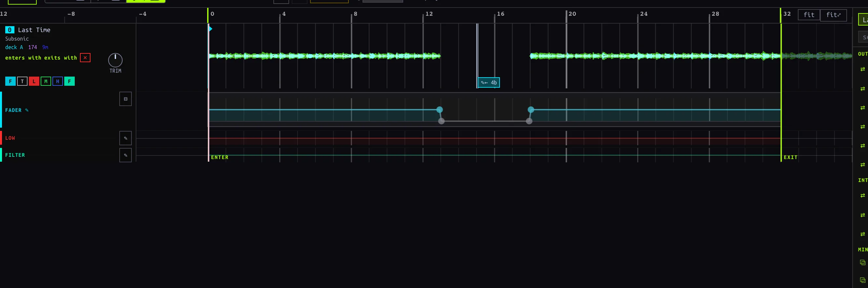
Task: Click the cyan playhead triangle at bar 0
Action: coord(210,29)
